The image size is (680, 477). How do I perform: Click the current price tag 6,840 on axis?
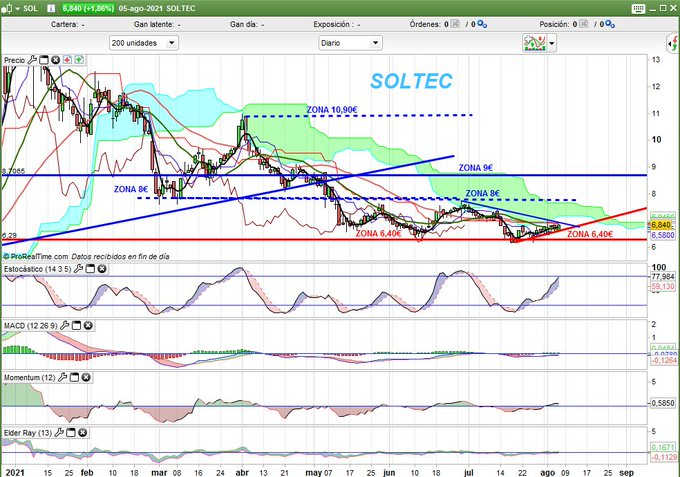pyautogui.click(x=661, y=225)
